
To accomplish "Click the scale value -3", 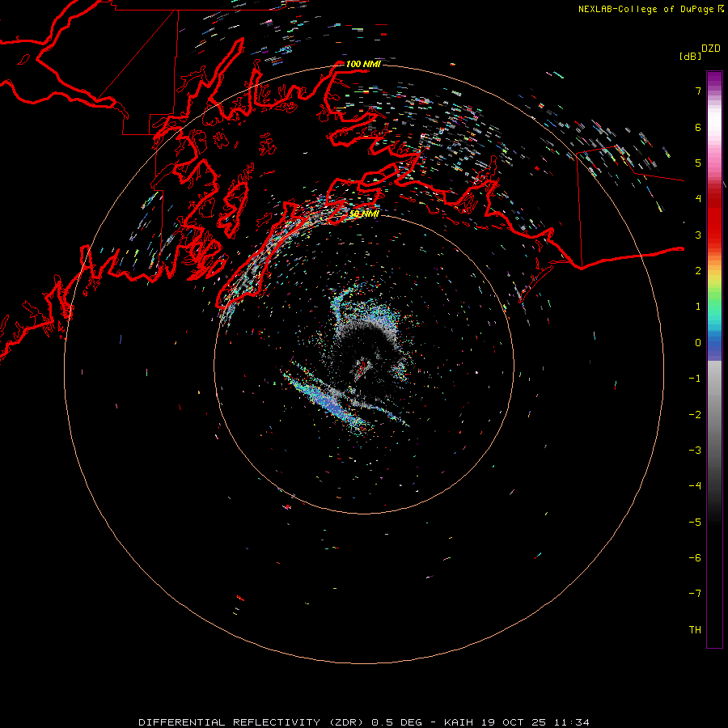I will coord(695,450).
